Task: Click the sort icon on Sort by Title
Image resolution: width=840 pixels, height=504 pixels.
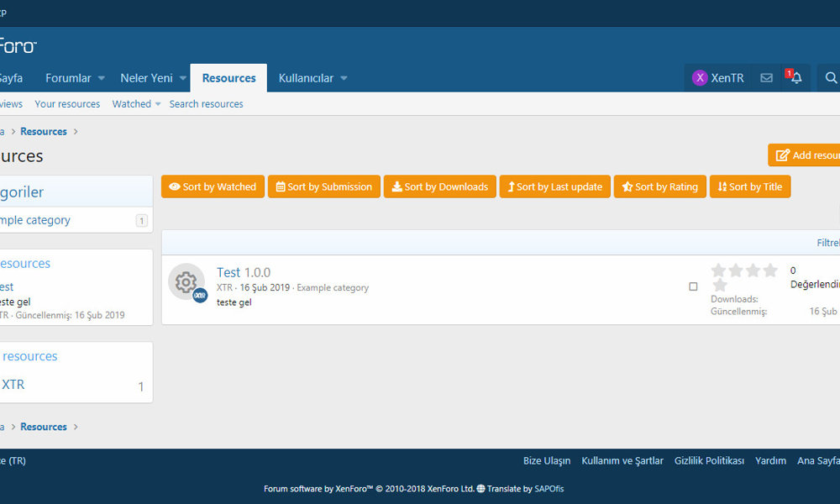Action: click(x=722, y=186)
